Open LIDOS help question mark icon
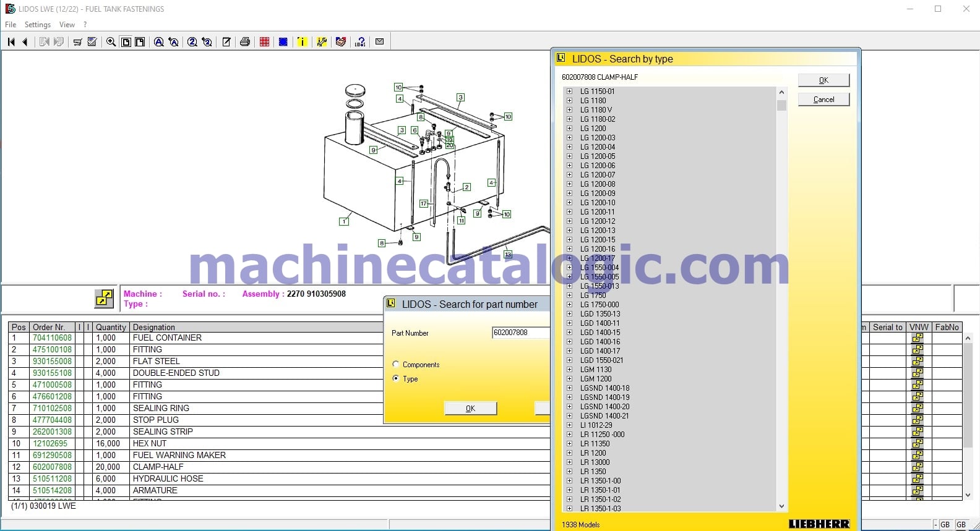This screenshot has width=980, height=531. (360, 42)
